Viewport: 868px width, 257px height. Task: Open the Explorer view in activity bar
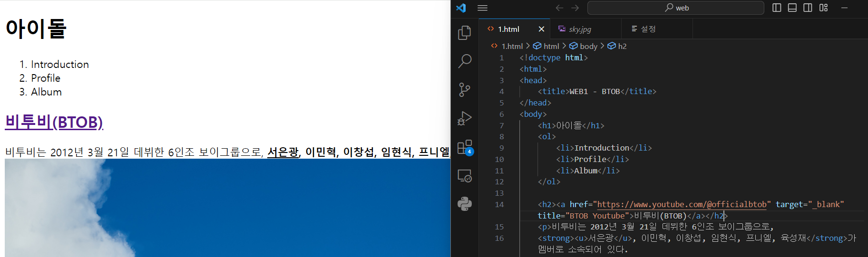[465, 32]
